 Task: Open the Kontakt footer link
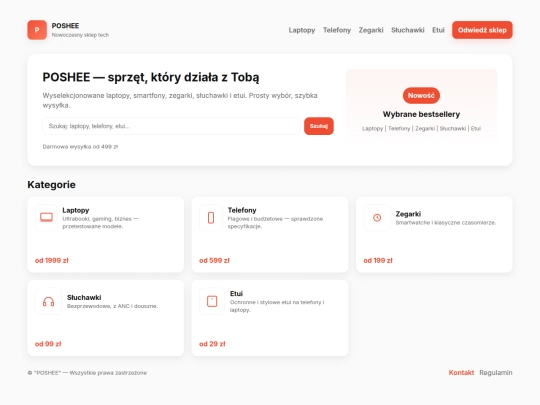coord(461,373)
